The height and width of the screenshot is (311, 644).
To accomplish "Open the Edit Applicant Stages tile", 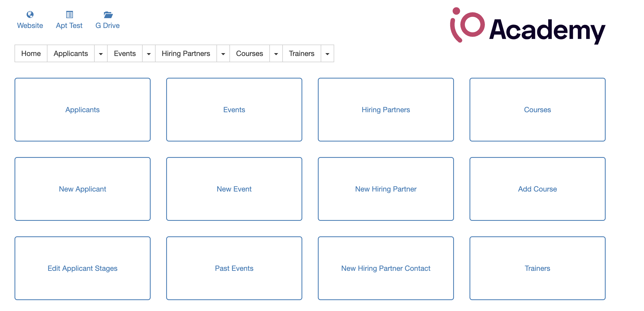I will point(82,268).
